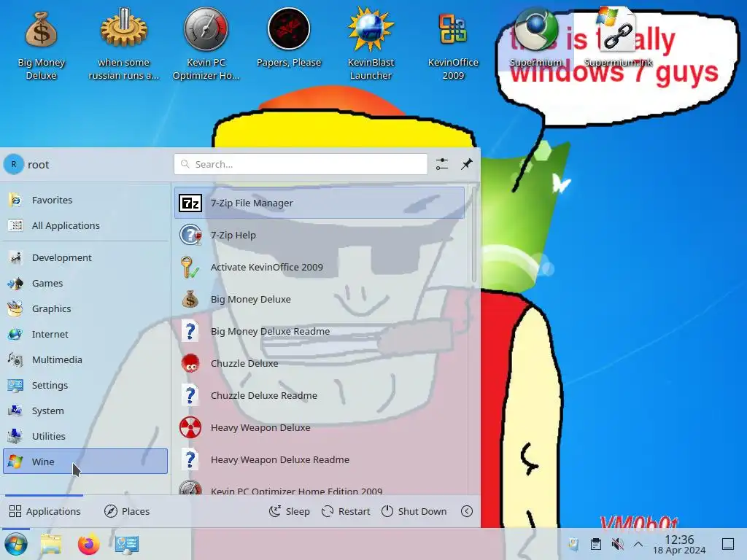This screenshot has height=560, width=747.
Task: Select the Utilities category
Action: click(x=85, y=436)
